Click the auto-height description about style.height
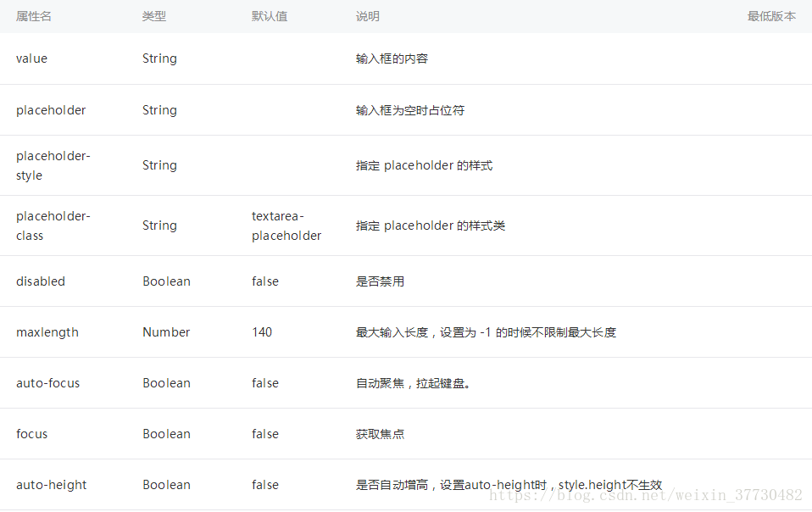The image size is (812, 512). [509, 485]
